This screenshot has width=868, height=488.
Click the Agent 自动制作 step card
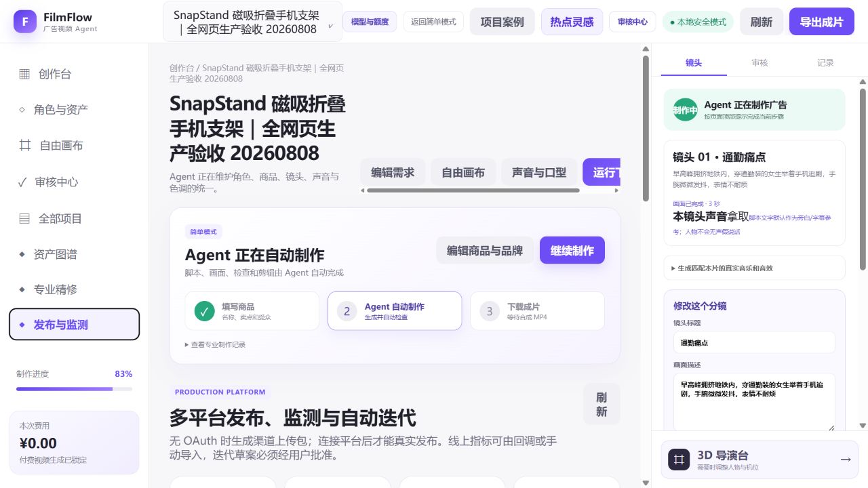pyautogui.click(x=395, y=311)
